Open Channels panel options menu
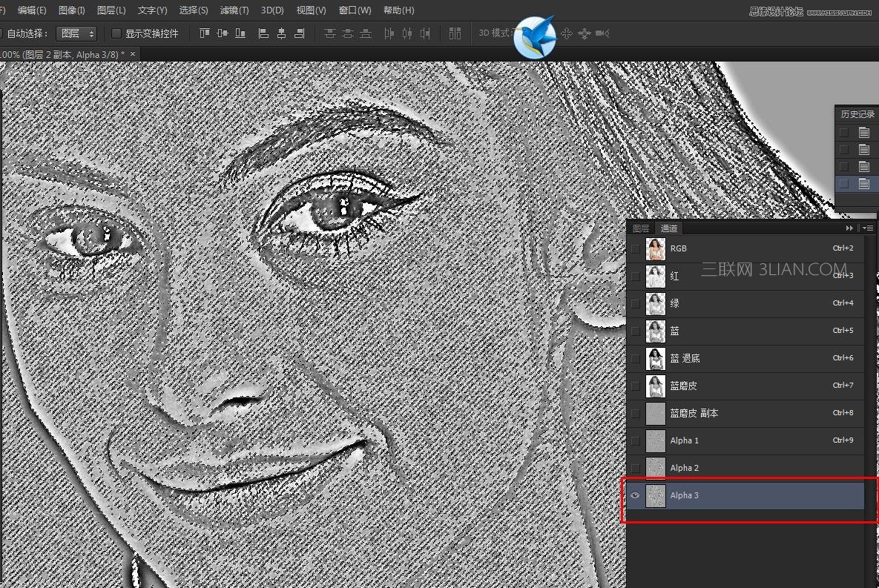The image size is (879, 588). tap(868, 228)
